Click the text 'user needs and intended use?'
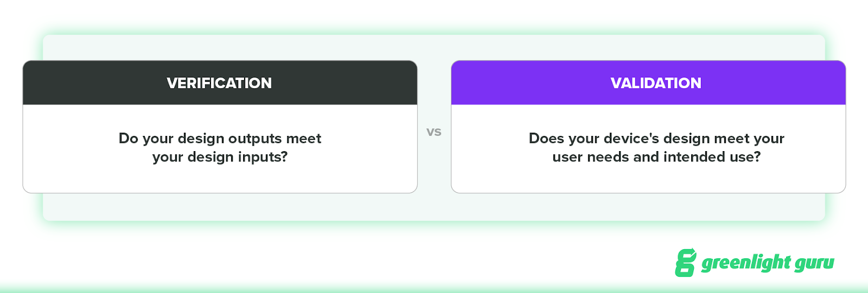The width and height of the screenshot is (868, 293). pyautogui.click(x=656, y=157)
